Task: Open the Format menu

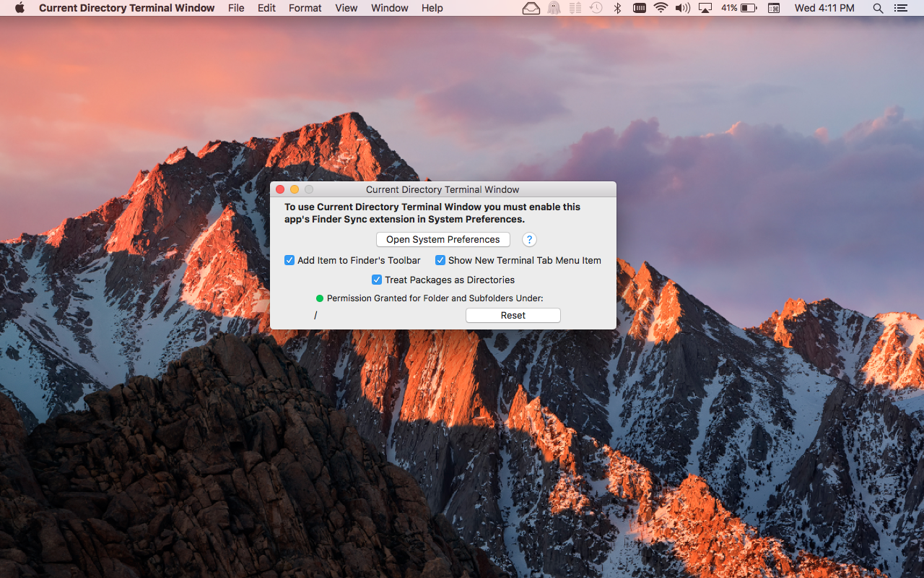Action: click(x=305, y=8)
